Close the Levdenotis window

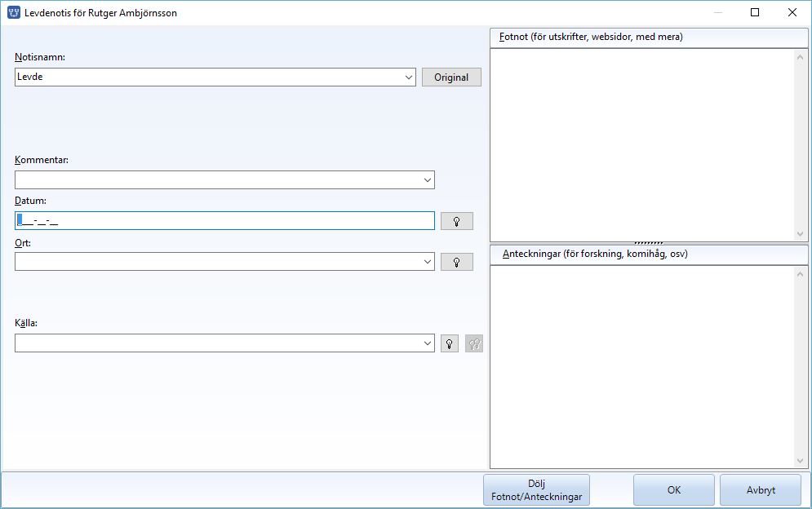point(792,12)
